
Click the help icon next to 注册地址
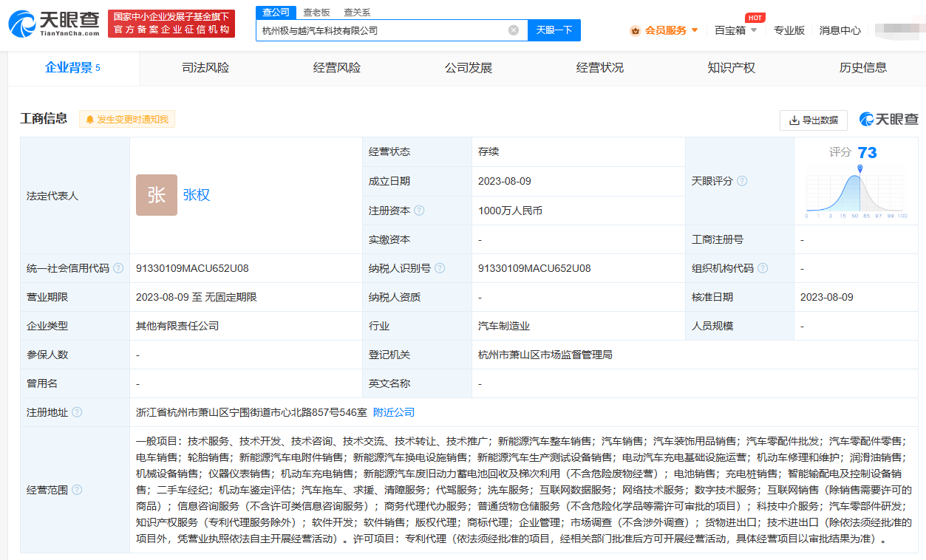coord(77,412)
